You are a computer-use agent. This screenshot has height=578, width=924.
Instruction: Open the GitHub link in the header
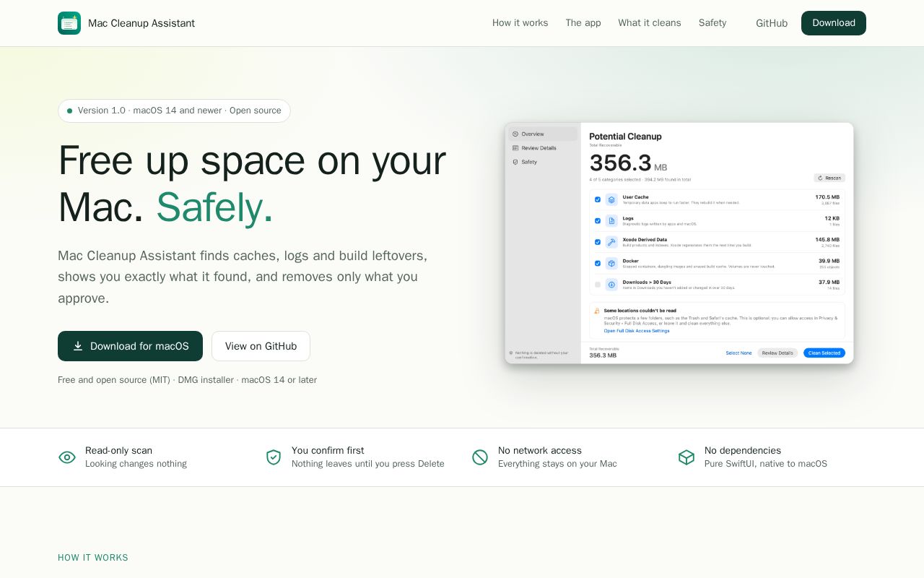click(772, 23)
